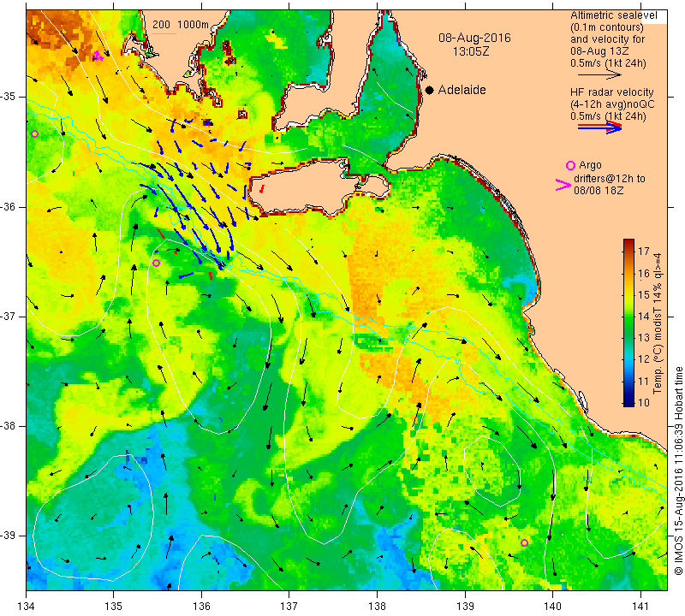Click the black Adelaide city dot
The image size is (685, 616).
430,90
